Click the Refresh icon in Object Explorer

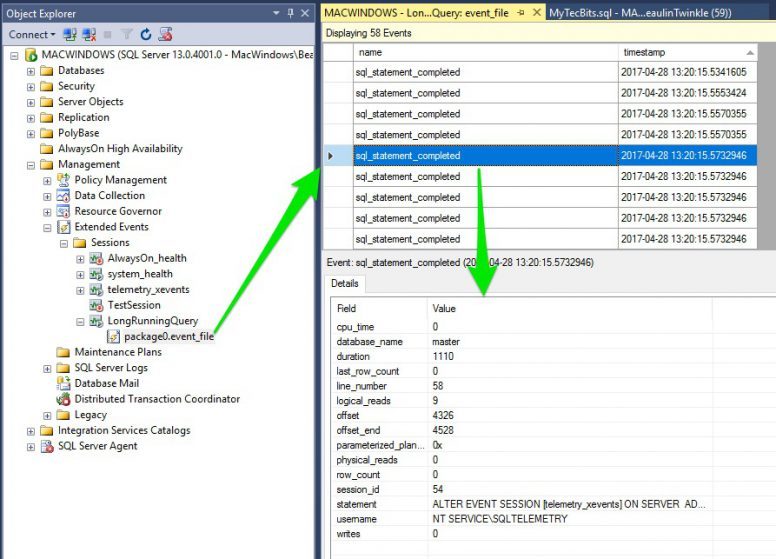pyautogui.click(x=146, y=34)
